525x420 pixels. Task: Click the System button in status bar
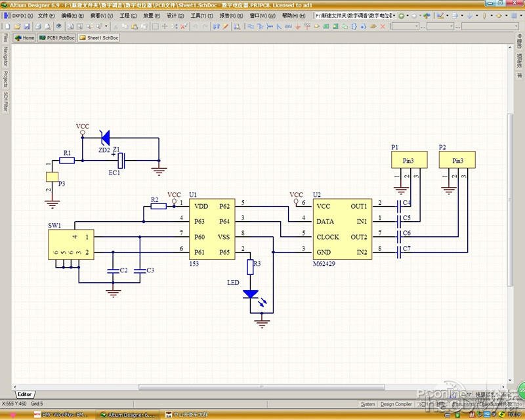click(368, 404)
